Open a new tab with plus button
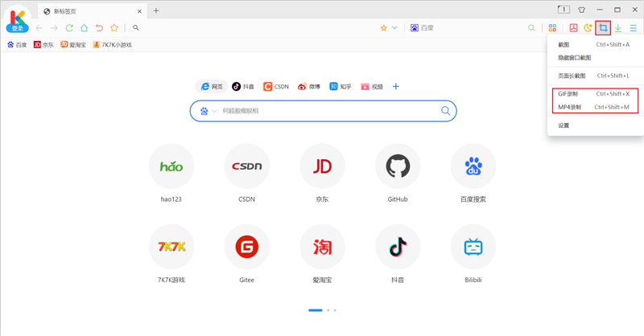The image size is (644, 336). [156, 11]
